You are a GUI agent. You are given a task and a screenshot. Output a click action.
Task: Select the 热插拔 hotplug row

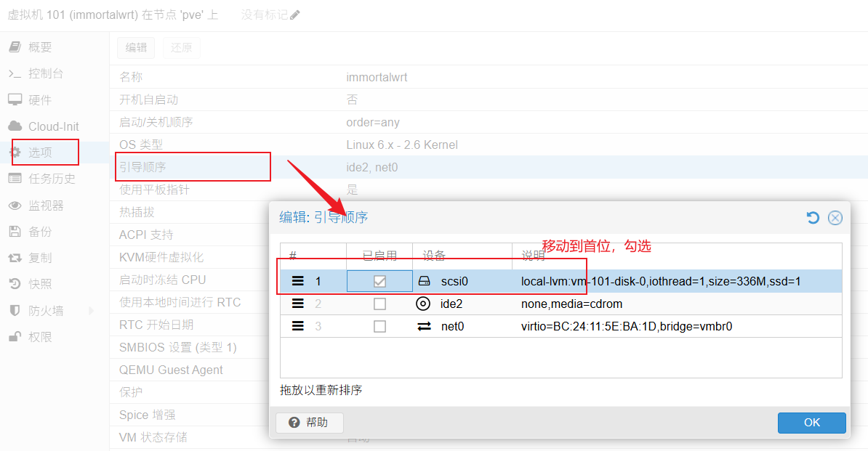[189, 212]
